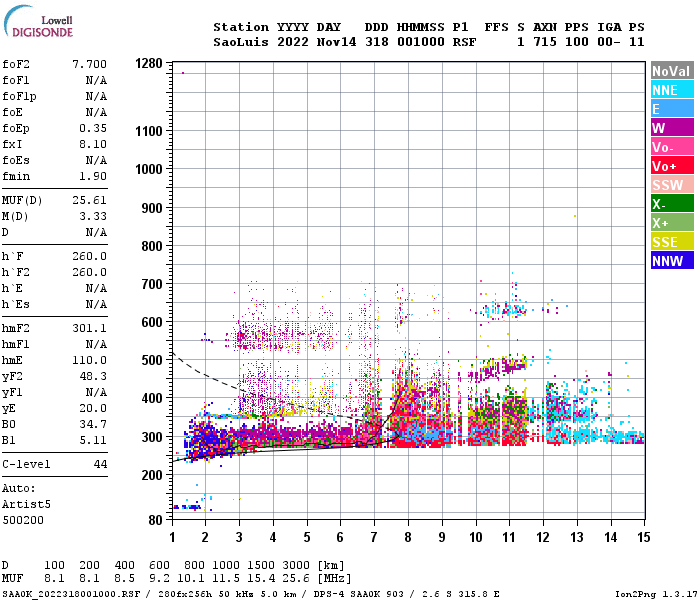This screenshot has height=600, width=700.
Task: Select the SSE yellow legend swatch
Action: point(672,242)
